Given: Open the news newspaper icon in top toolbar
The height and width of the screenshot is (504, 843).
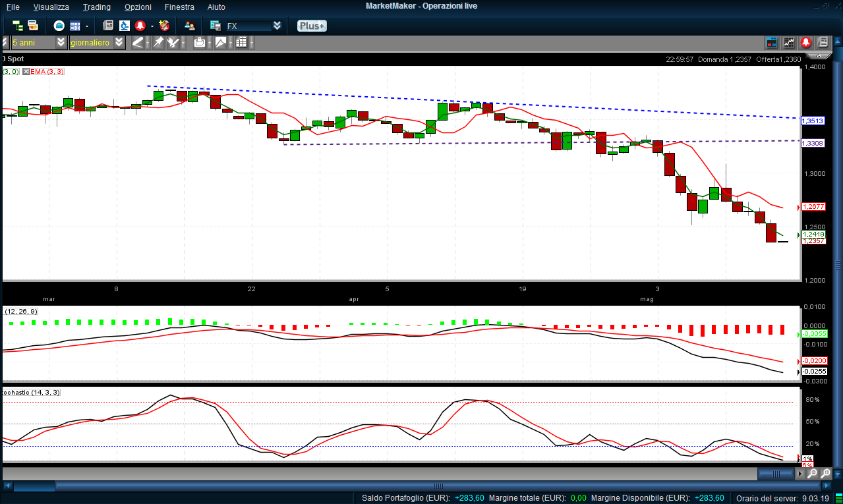Looking at the screenshot, I should [108, 26].
